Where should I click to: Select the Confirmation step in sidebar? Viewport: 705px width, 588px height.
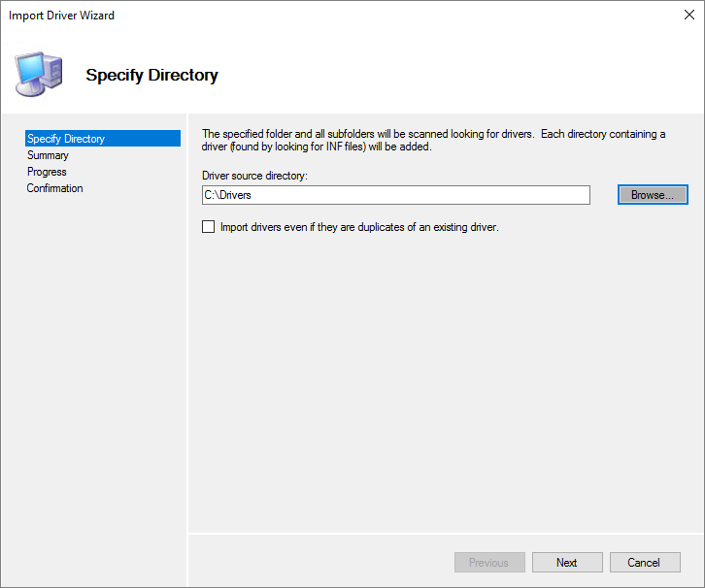(x=54, y=188)
